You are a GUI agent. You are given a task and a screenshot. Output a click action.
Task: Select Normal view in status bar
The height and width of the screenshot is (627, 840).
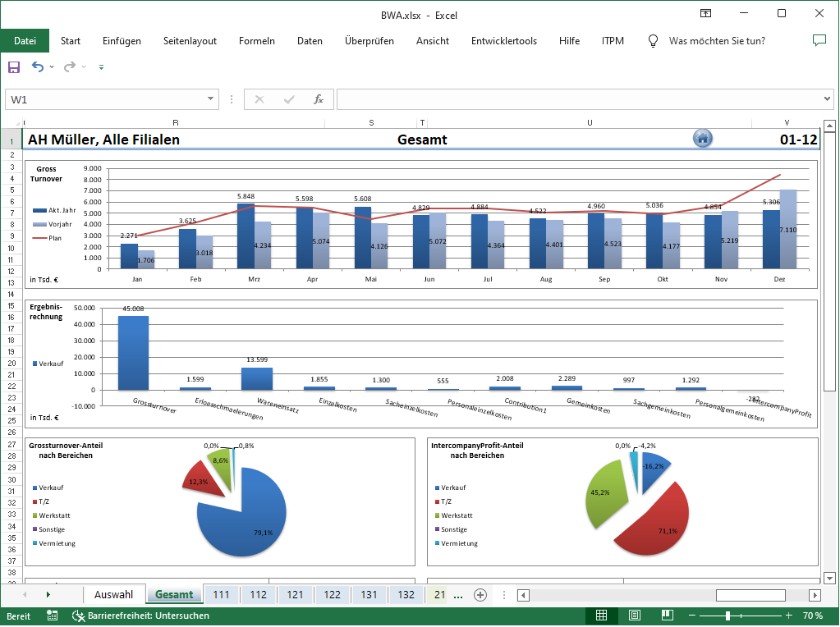(601, 616)
